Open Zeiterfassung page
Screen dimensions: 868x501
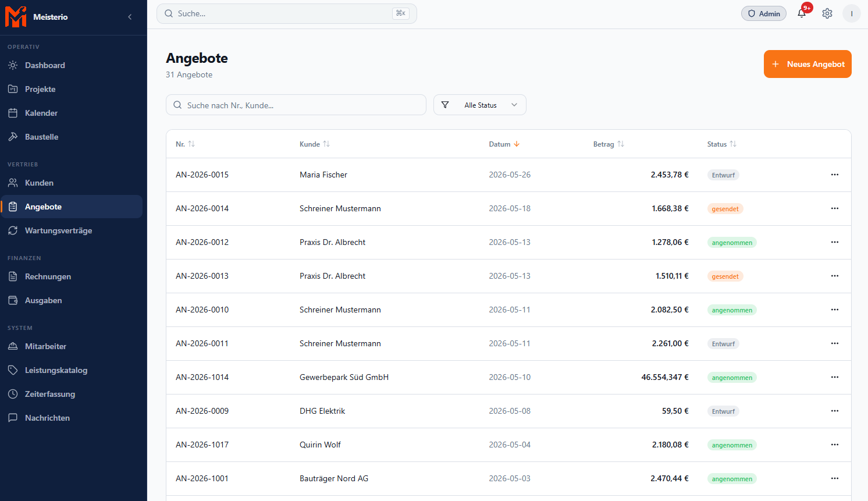pyautogui.click(x=72, y=394)
